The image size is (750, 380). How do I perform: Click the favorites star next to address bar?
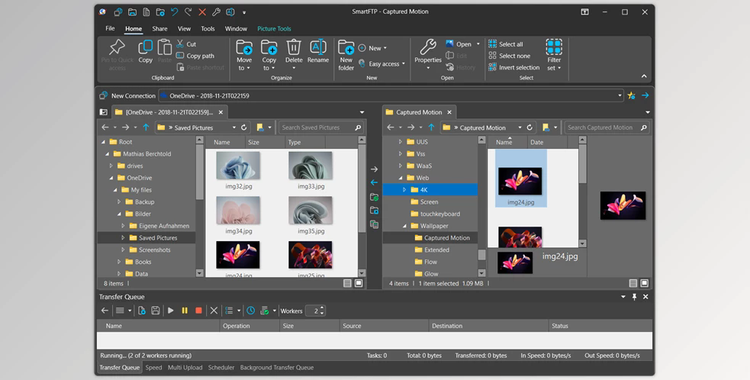(631, 96)
